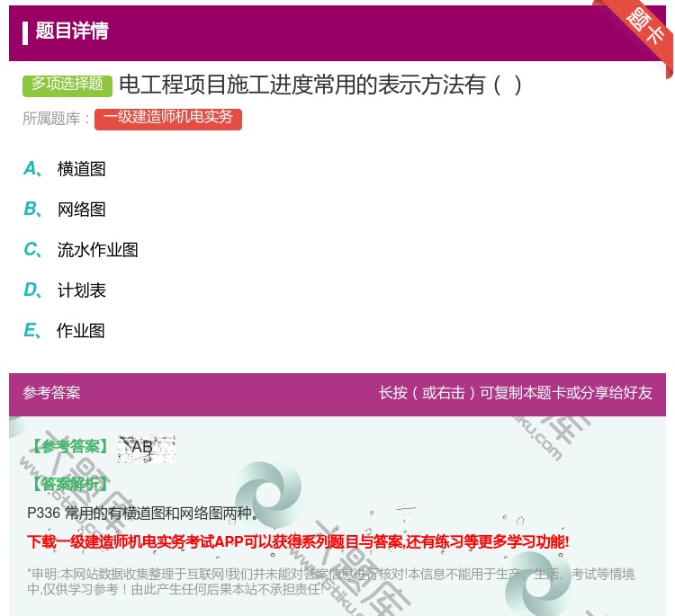
Task: Click the 多项选择题 green label
Action: point(67,85)
